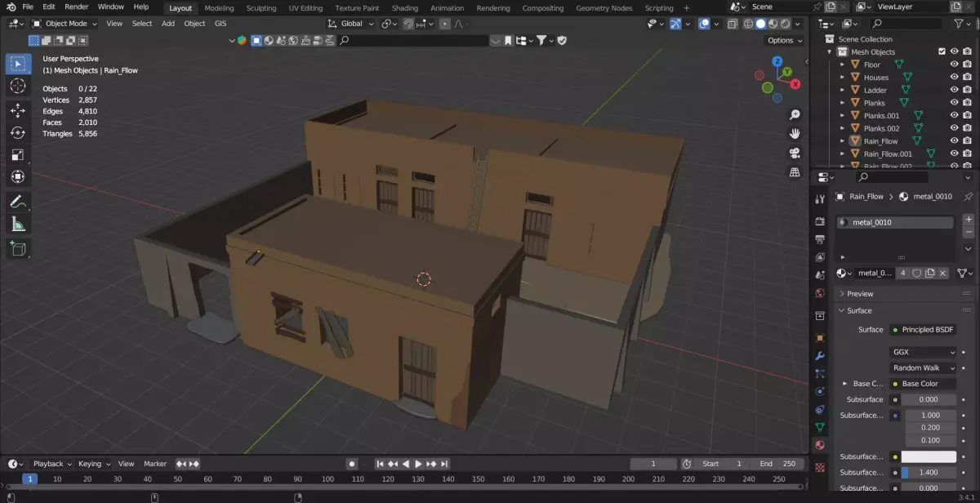Viewport: 980px width, 503px height.
Task: Hide Houses object with its eye icon
Action: (954, 77)
